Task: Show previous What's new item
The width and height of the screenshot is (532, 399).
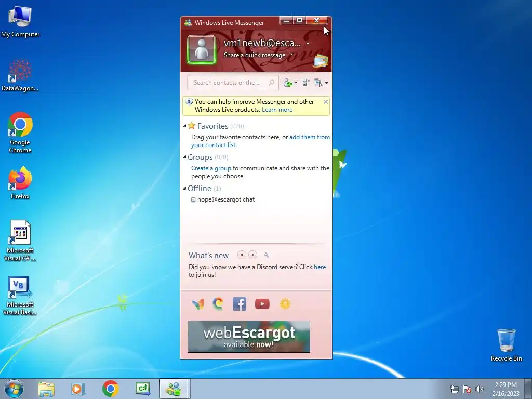Action: (242, 255)
